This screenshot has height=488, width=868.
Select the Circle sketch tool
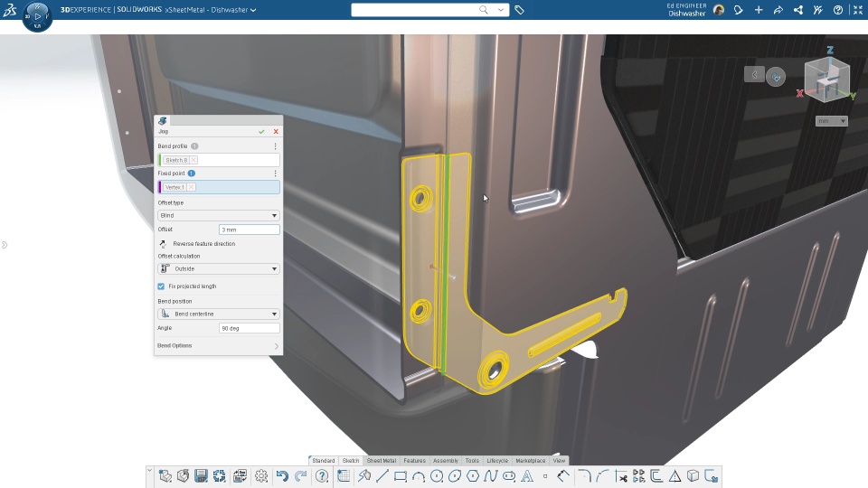pos(437,476)
